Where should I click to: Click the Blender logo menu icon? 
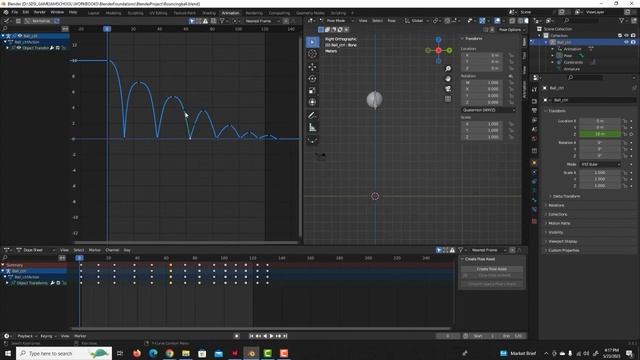click(x=6, y=12)
